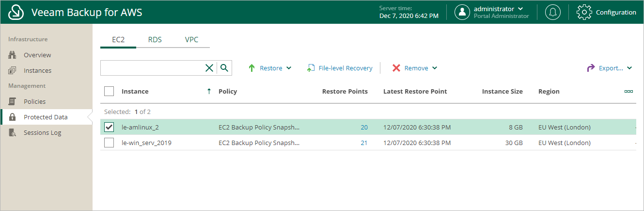Clear the search field with X icon

coord(209,68)
